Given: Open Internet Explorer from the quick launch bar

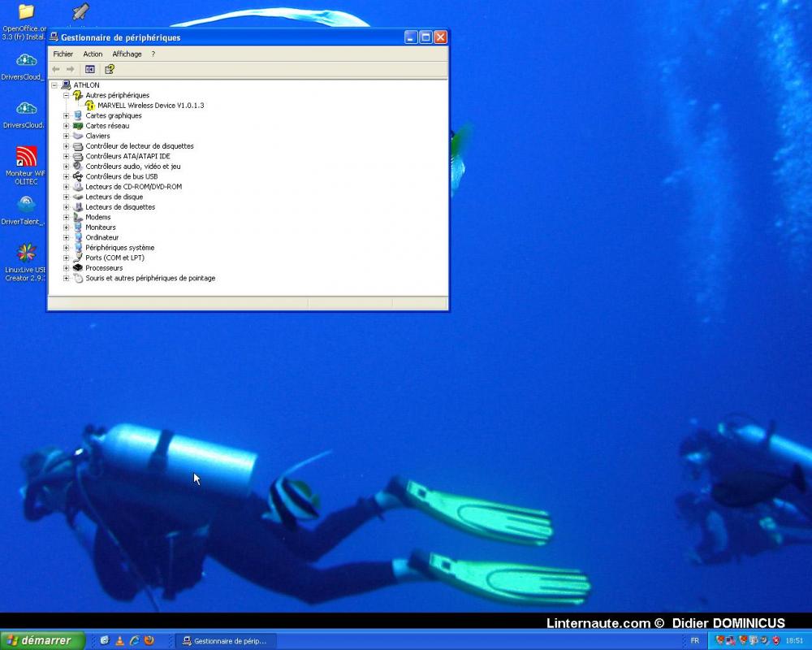Looking at the screenshot, I should [x=134, y=640].
